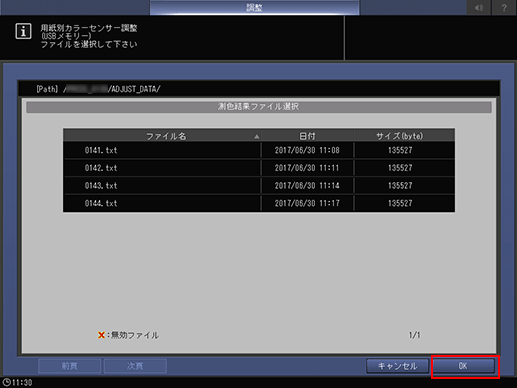
Task: Click the red X invalid-file legend icon
Action: 101,335
